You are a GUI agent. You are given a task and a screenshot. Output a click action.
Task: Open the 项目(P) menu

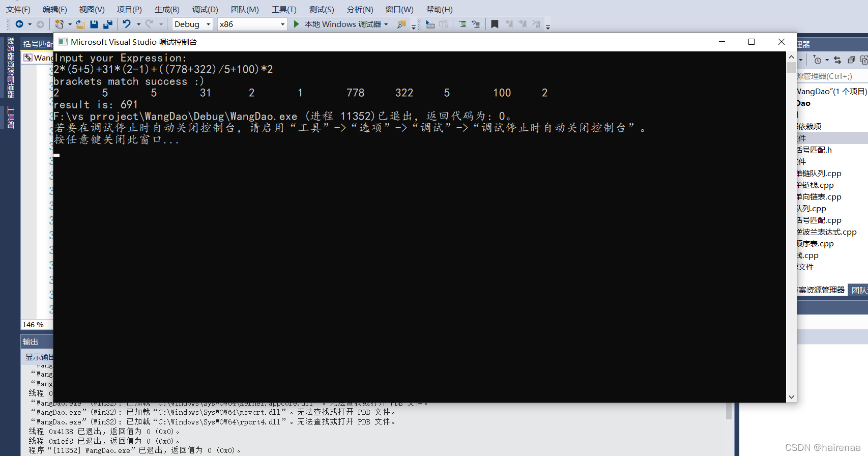point(129,9)
